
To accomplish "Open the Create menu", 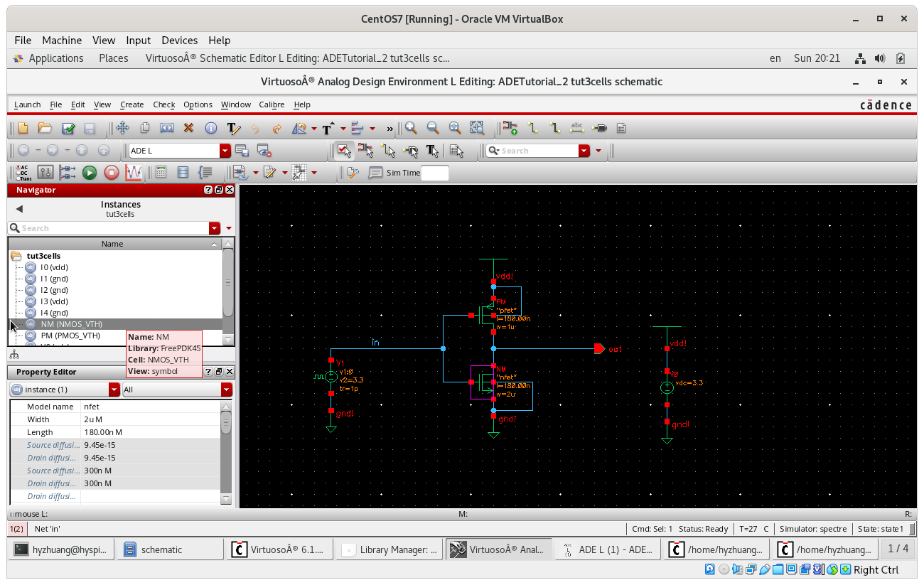I will tap(132, 104).
